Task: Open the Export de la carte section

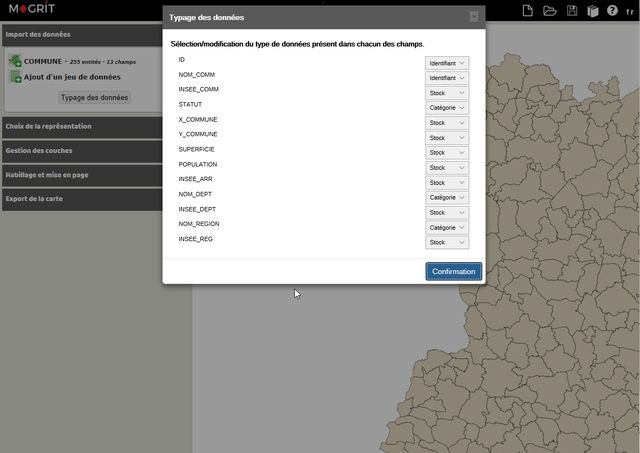Action: pyautogui.click(x=96, y=199)
